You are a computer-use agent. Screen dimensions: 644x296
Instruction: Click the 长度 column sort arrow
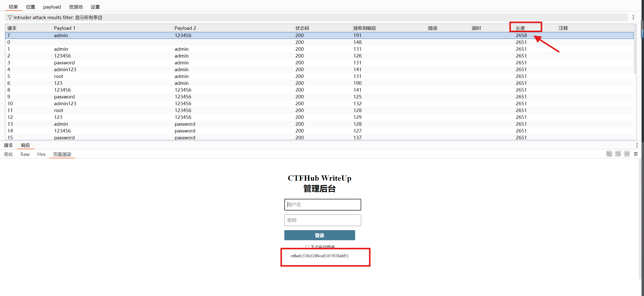click(527, 28)
